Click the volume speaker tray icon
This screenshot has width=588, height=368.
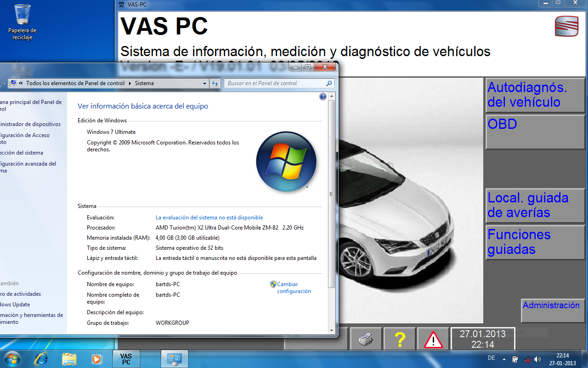pos(537,359)
